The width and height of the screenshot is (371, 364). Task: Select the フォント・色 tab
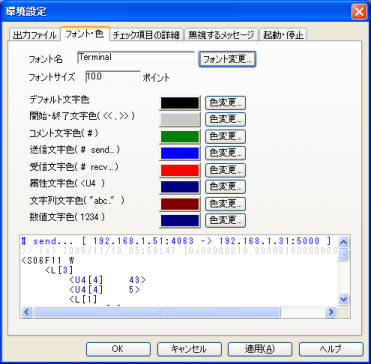[x=85, y=34]
